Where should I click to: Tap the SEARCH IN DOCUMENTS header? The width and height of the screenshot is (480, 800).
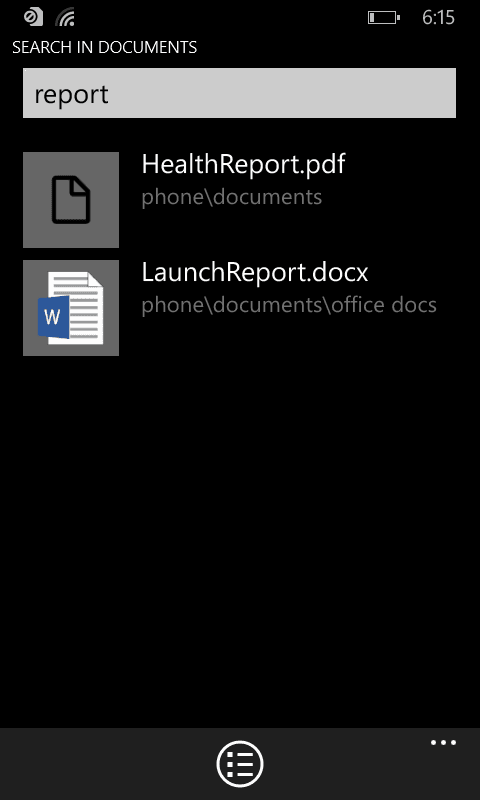(x=105, y=47)
